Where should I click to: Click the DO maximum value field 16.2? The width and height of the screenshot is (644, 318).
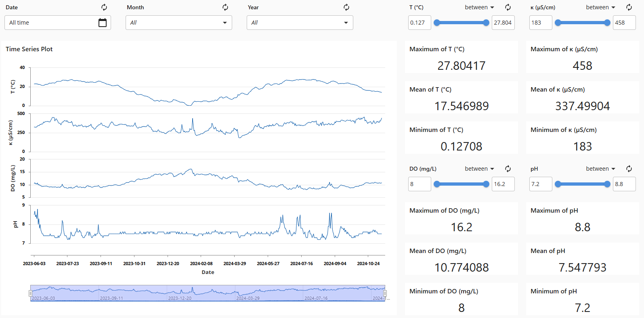(x=503, y=184)
